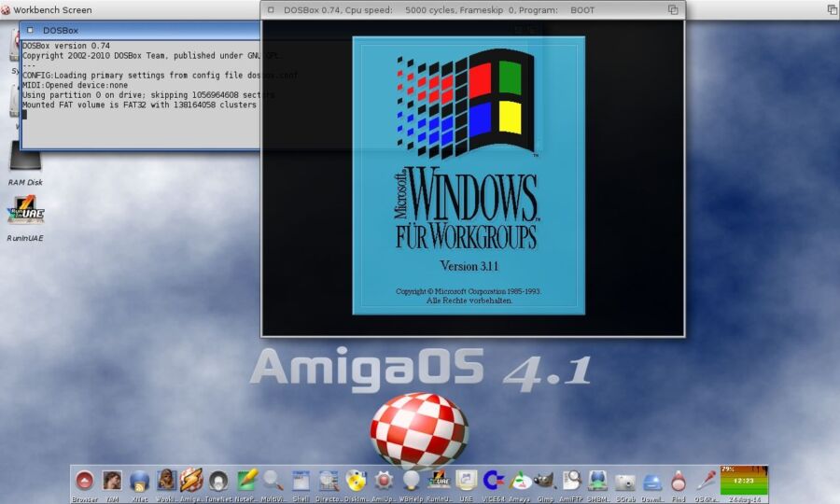Start AmigaAMP from the dock
Viewport: 840px width, 504px height.
click(x=191, y=481)
